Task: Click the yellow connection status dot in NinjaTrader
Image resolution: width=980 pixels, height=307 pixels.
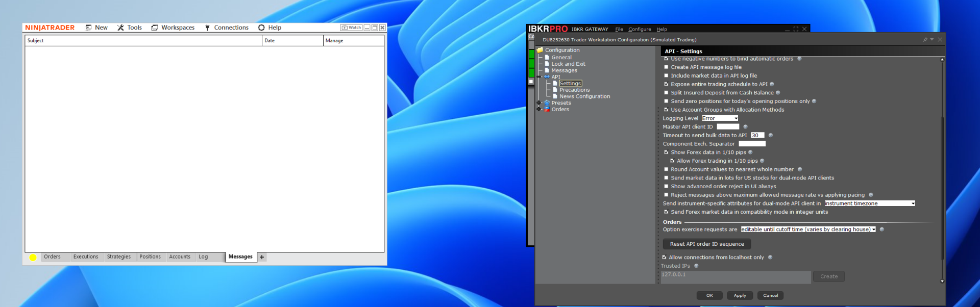Action: (33, 258)
